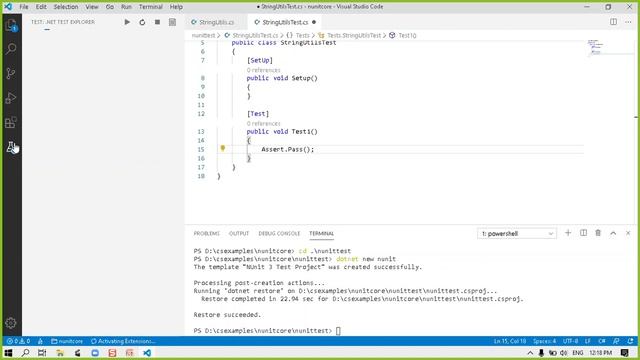Click the 0 references CodeLens above Setup()
Viewport: 640px width, 360px height.
click(263, 70)
